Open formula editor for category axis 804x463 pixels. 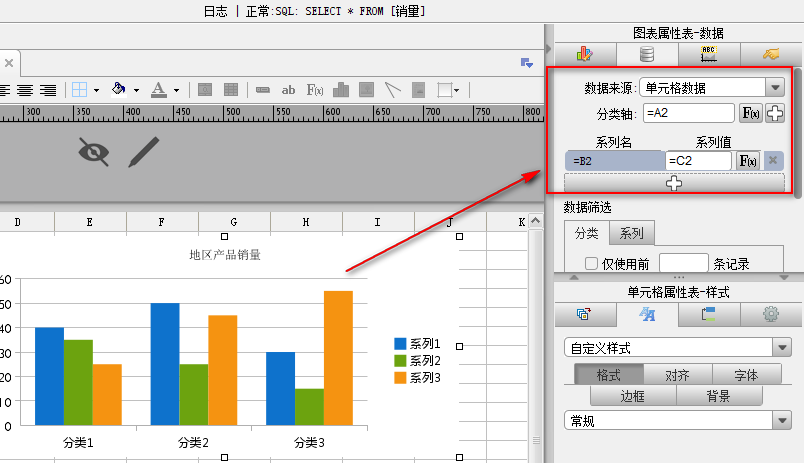tap(751, 113)
